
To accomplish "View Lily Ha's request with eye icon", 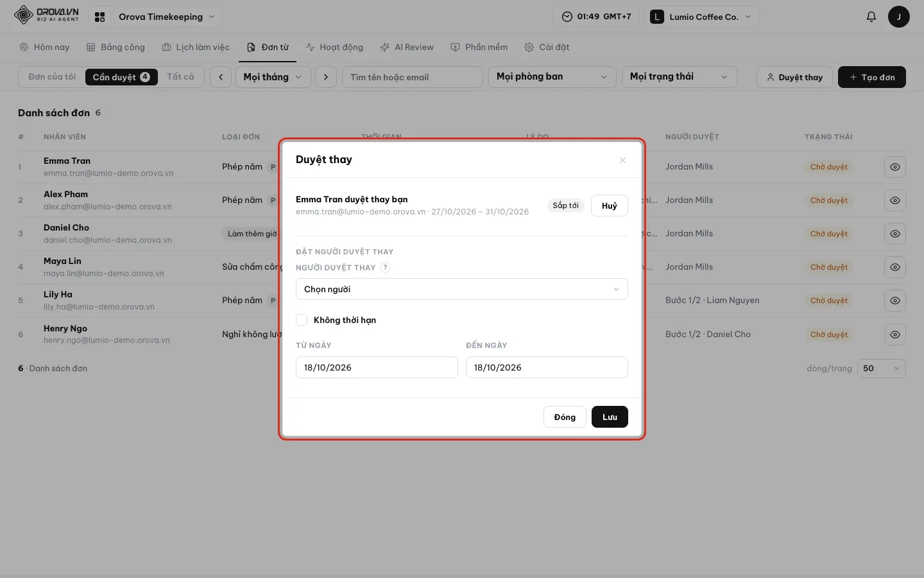I will [x=895, y=301].
